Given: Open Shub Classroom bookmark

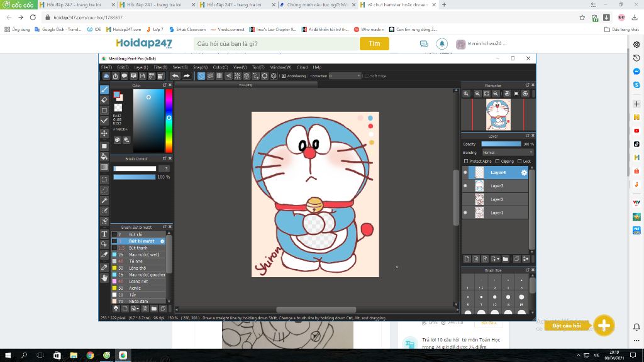Looking at the screenshot, I should point(187,30).
